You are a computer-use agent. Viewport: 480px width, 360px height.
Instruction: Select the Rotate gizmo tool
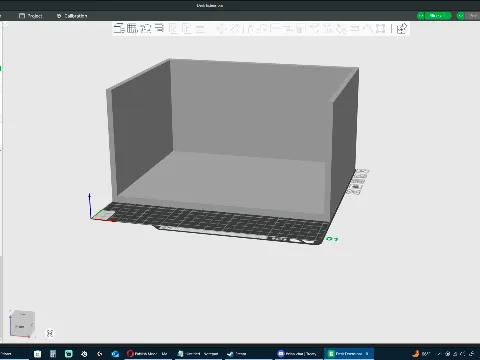coord(235,29)
